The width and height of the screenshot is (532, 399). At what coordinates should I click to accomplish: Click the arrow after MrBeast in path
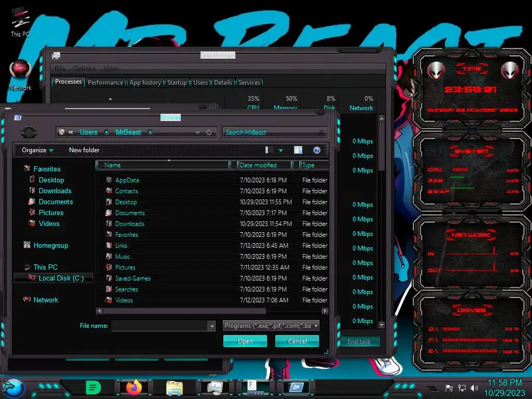tap(150, 132)
